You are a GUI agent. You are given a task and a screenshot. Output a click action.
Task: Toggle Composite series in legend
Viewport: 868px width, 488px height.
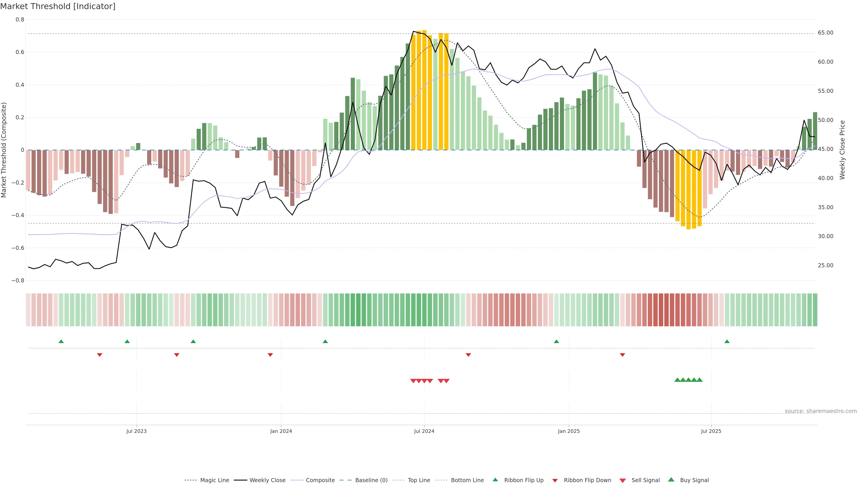[320, 480]
